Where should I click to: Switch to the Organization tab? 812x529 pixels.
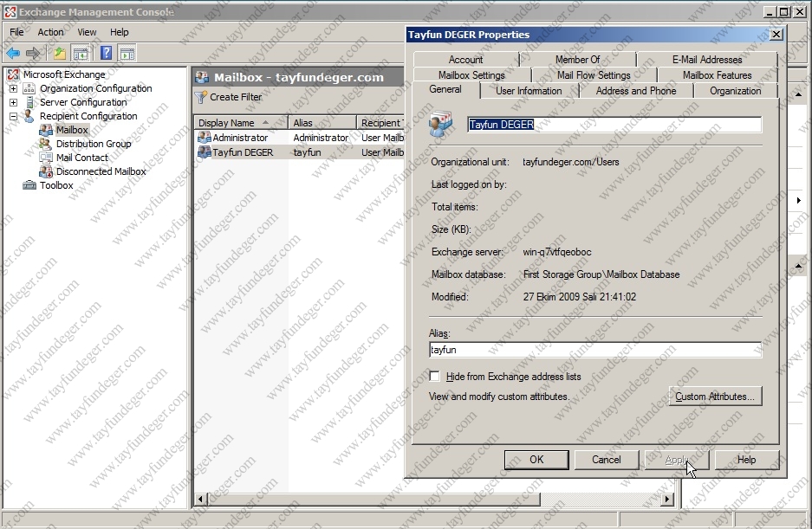(x=736, y=91)
